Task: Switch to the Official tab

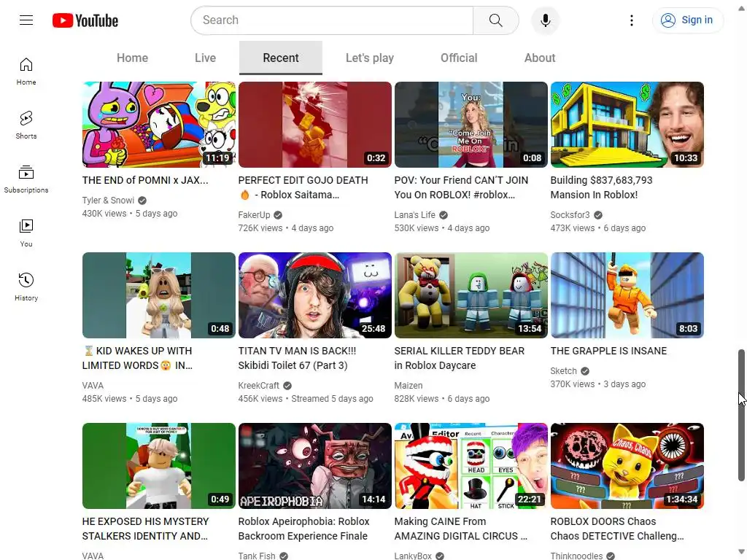Action: [x=459, y=58]
